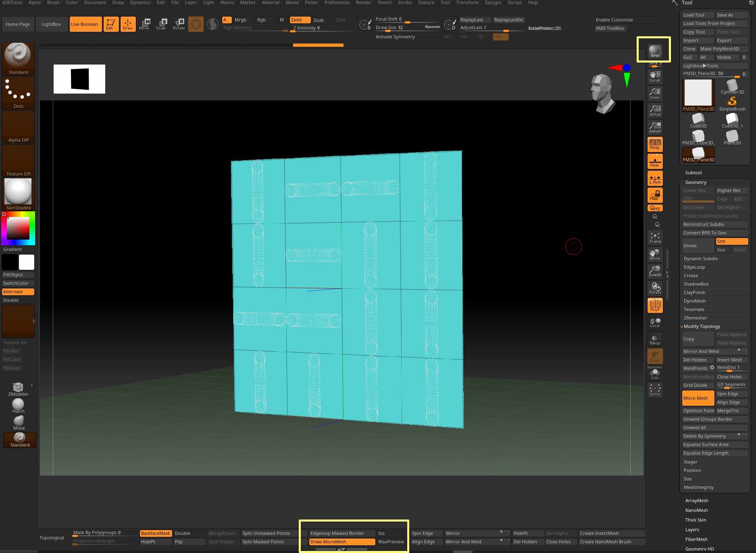Collapse the Modify Topology section
The height and width of the screenshot is (553, 756).
[x=702, y=326]
